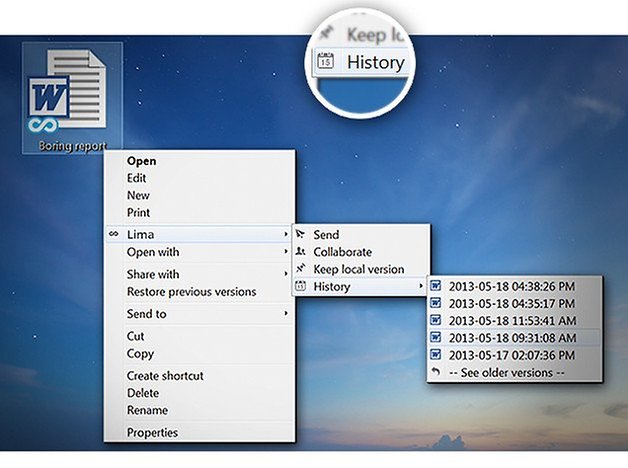The width and height of the screenshot is (628, 468).
Task: Restore version 2013-05-18 11:53:41 AM
Action: coord(515,321)
